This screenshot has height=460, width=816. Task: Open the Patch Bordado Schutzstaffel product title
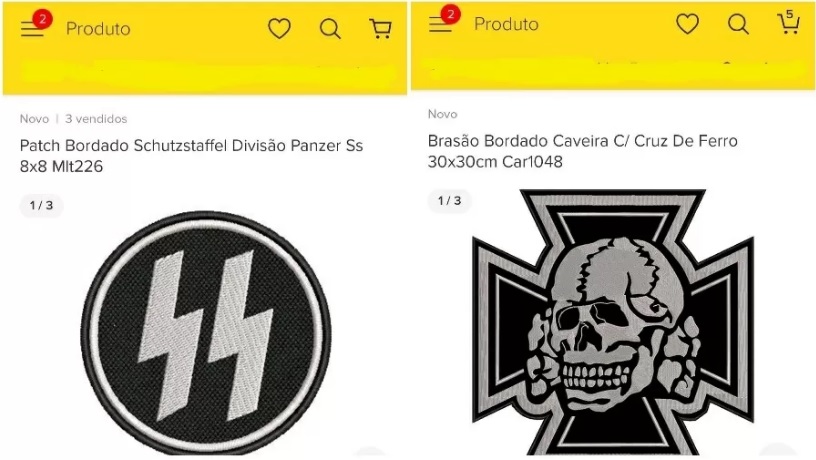tap(191, 156)
